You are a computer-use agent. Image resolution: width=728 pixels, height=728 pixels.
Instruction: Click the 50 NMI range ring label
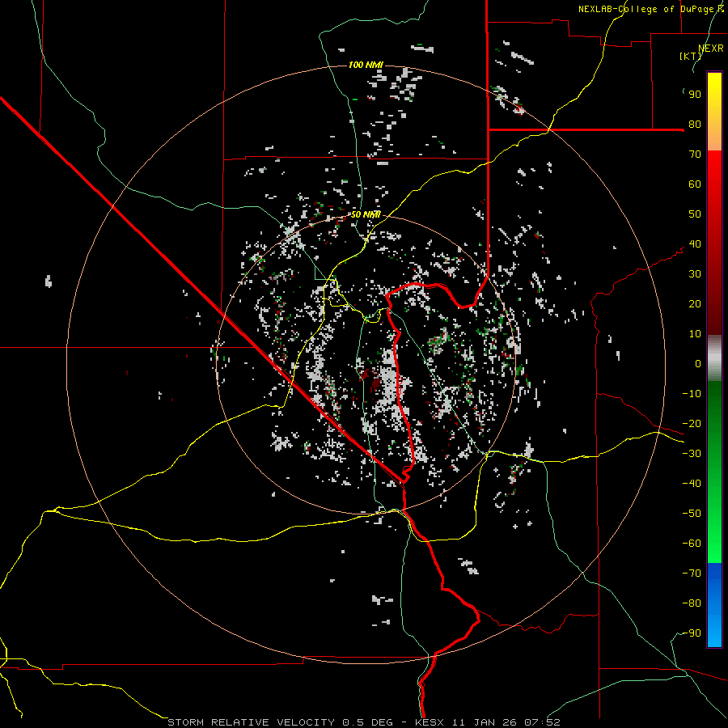pyautogui.click(x=366, y=214)
